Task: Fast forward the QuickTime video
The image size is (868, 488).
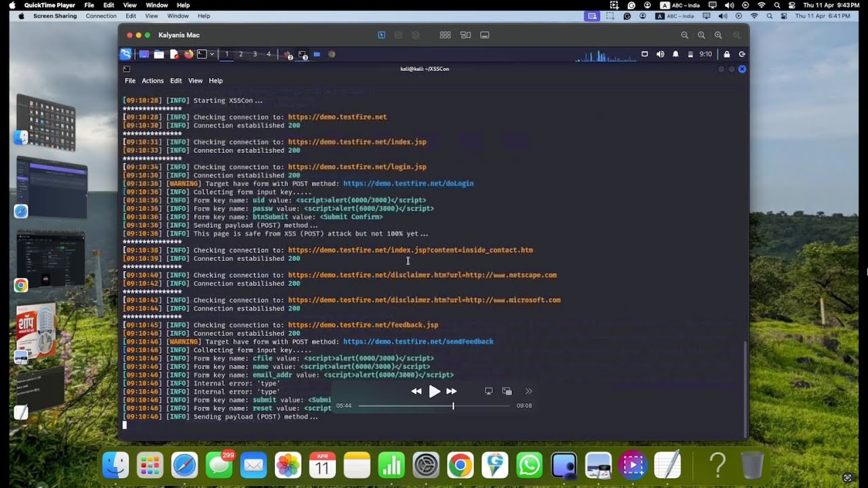Action: [452, 391]
